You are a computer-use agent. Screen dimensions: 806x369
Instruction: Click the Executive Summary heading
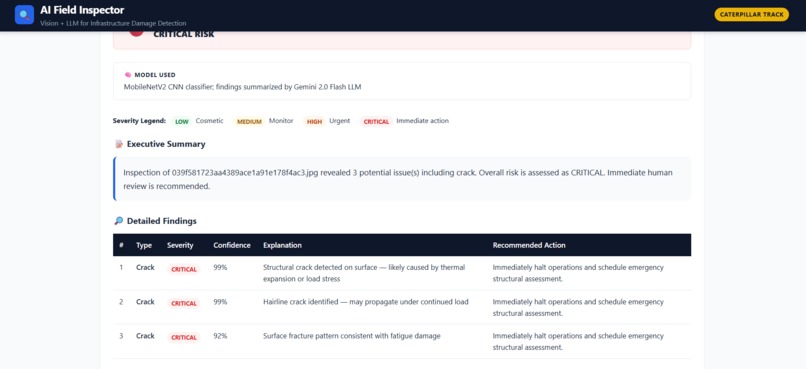tap(166, 144)
